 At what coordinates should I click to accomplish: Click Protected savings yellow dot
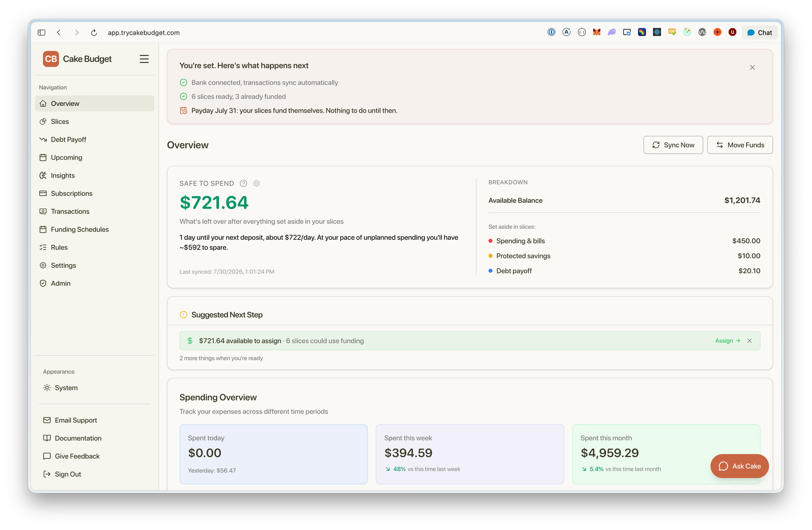[490, 256]
